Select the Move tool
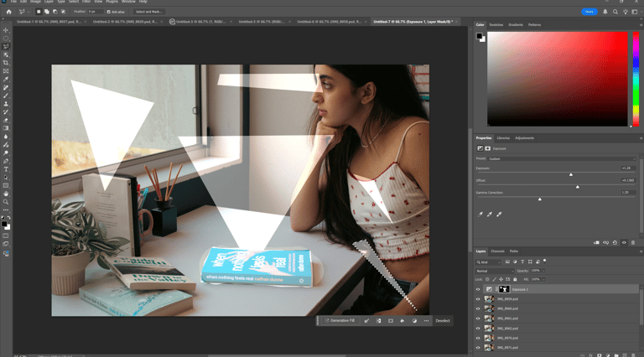 pyautogui.click(x=6, y=30)
